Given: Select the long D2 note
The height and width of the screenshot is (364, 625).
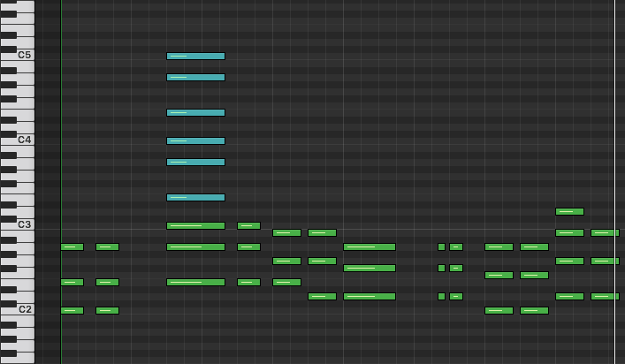Looking at the screenshot, I should click(370, 296).
